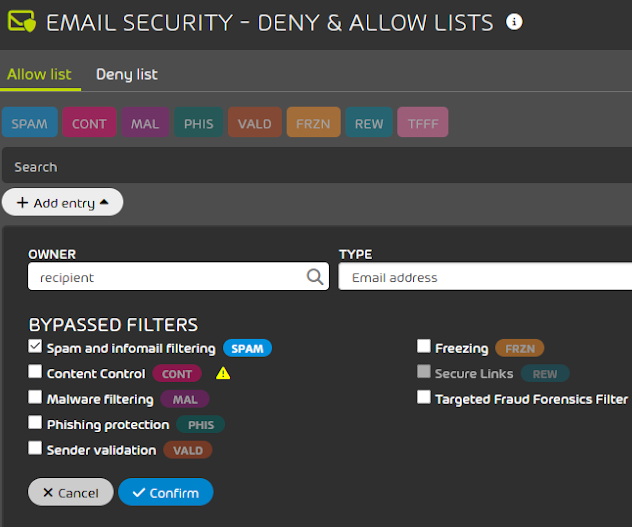Click the magnifier icon in Owner field
The width and height of the screenshot is (632, 527).
pos(314,277)
